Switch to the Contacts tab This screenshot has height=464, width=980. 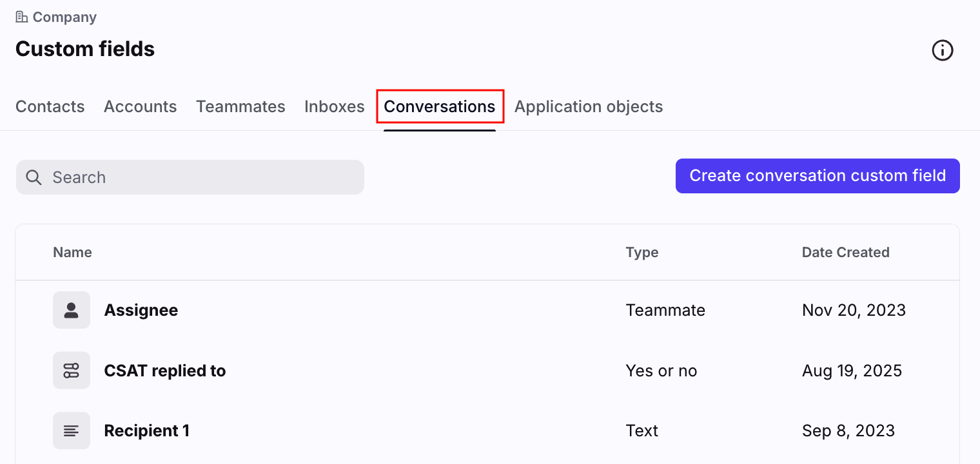(50, 106)
